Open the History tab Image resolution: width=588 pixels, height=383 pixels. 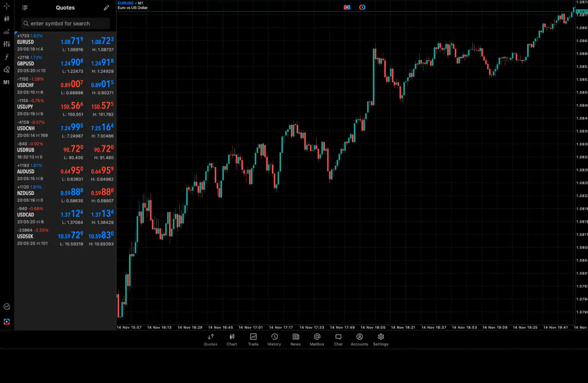pyautogui.click(x=274, y=339)
